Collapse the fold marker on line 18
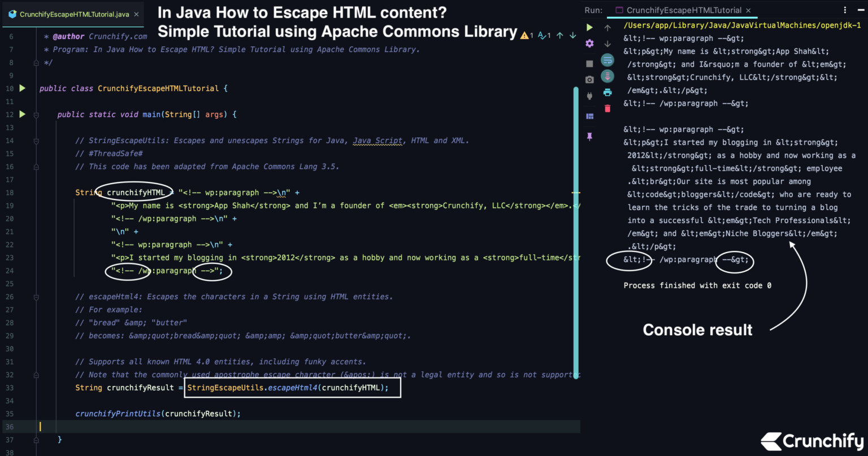Image resolution: width=868 pixels, height=456 pixels. pyautogui.click(x=35, y=192)
